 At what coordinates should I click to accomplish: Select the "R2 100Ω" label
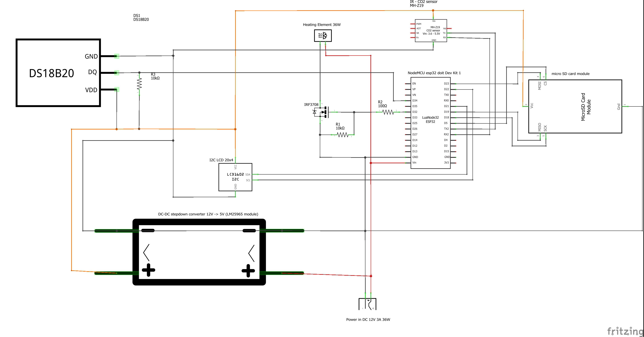pyautogui.click(x=382, y=104)
